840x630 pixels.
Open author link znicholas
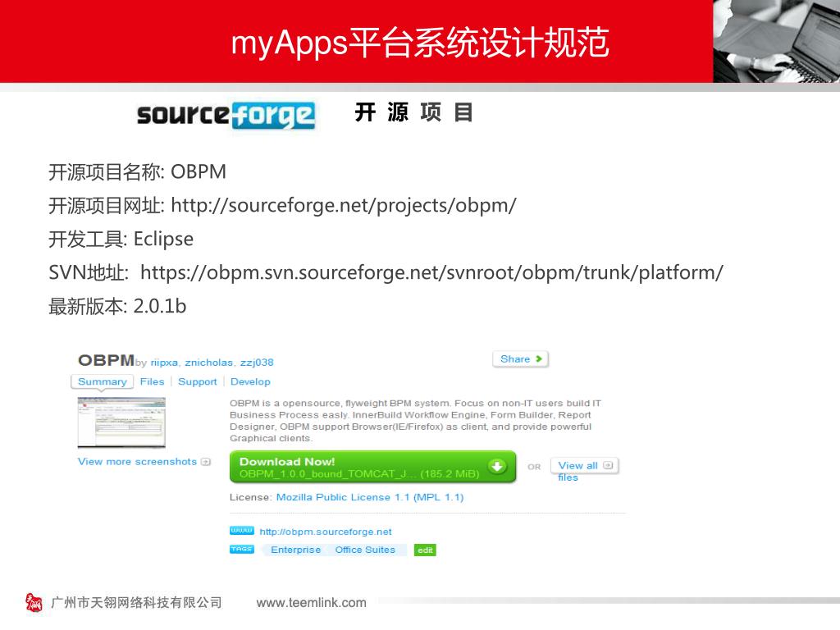(x=208, y=363)
